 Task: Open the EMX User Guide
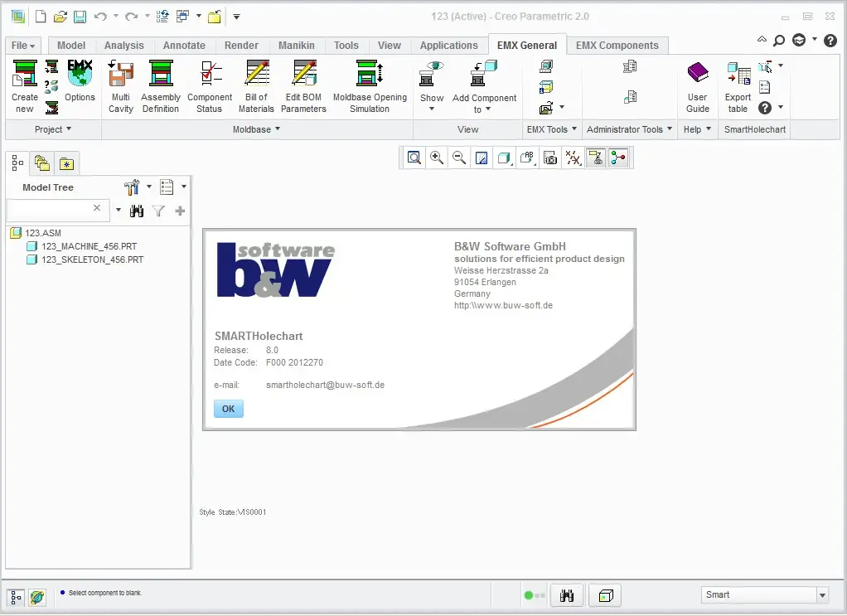[697, 86]
